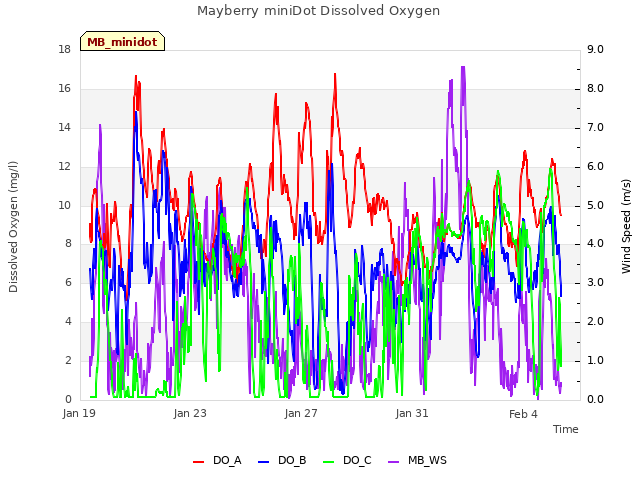Select the MB_WS legend entry
This screenshot has height=480, width=640.
[417, 460]
